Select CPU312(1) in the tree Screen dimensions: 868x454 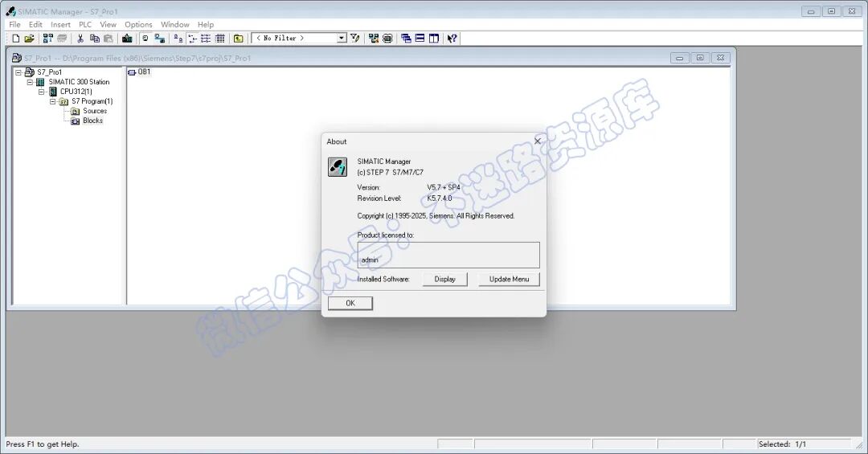click(76, 92)
